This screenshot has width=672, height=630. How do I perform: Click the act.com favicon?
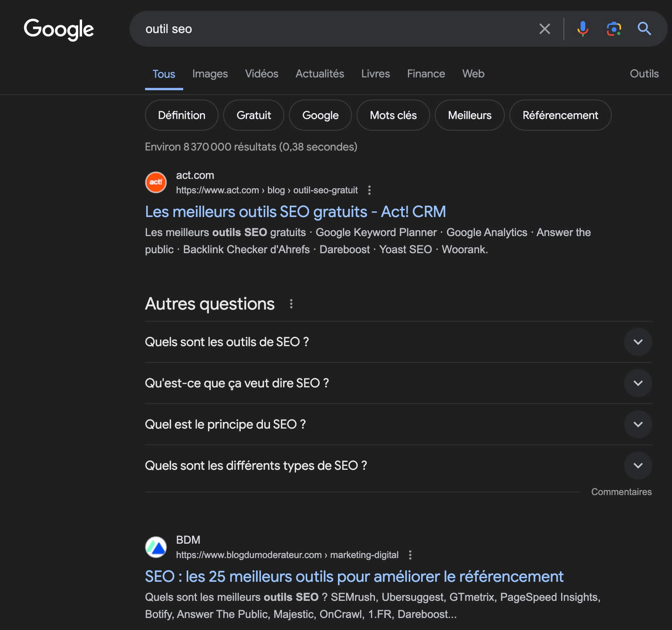tap(156, 182)
